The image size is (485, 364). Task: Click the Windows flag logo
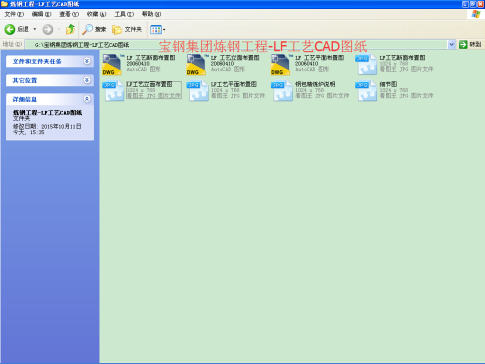476,14
